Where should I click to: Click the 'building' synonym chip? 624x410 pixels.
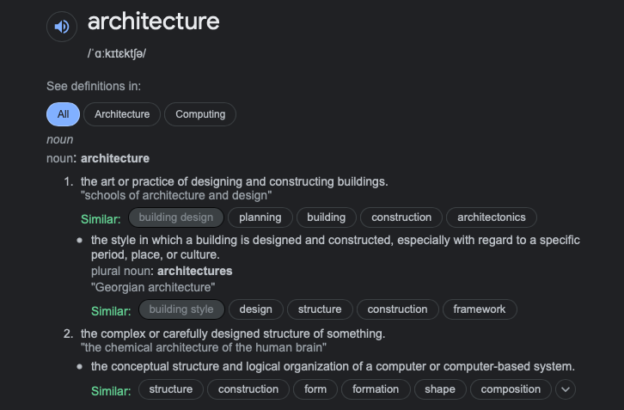[x=326, y=217]
